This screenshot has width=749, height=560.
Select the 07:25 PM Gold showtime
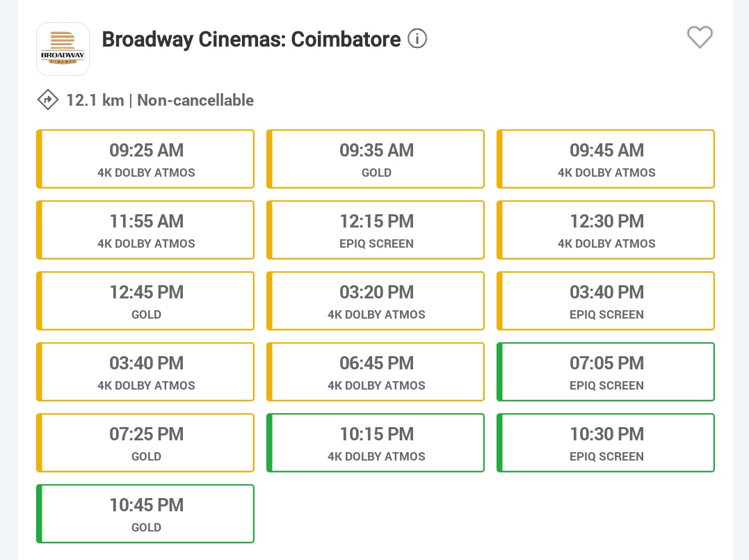[x=145, y=443]
